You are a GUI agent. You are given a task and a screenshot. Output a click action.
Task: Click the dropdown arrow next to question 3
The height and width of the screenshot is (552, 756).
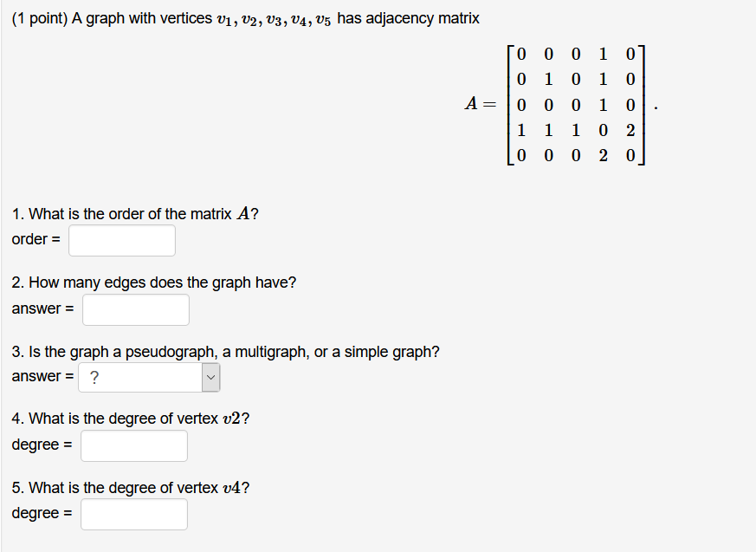(x=210, y=376)
